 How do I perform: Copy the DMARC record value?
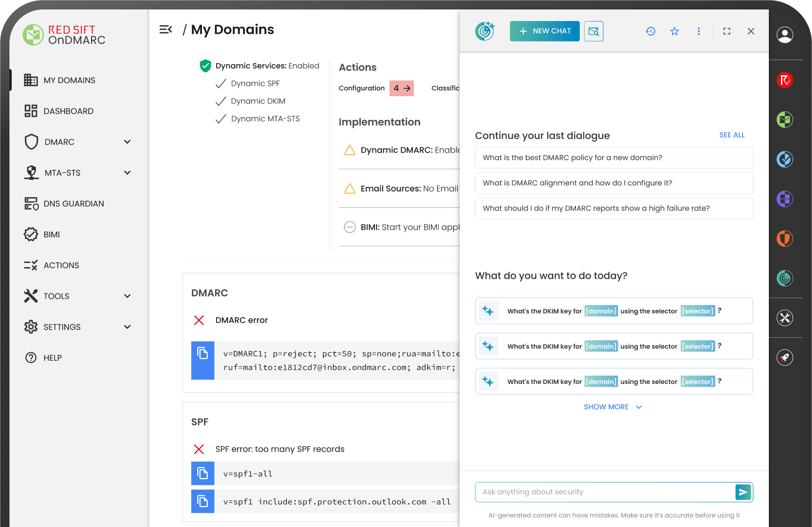[x=202, y=360]
